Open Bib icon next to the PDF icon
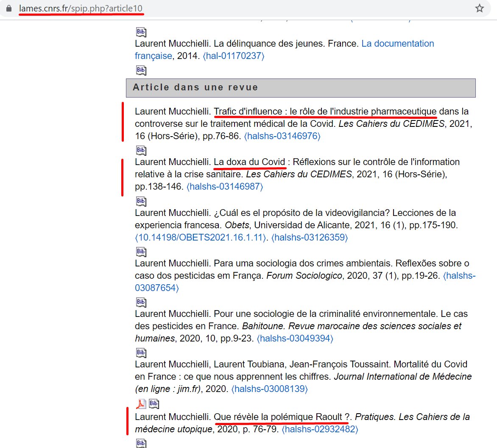 [154, 403]
